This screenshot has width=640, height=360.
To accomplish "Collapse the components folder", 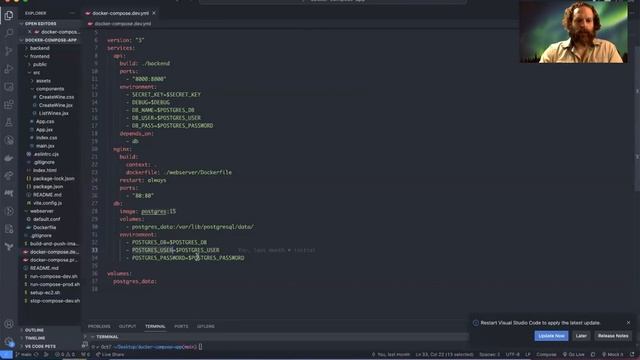I will pyautogui.click(x=50, y=89).
